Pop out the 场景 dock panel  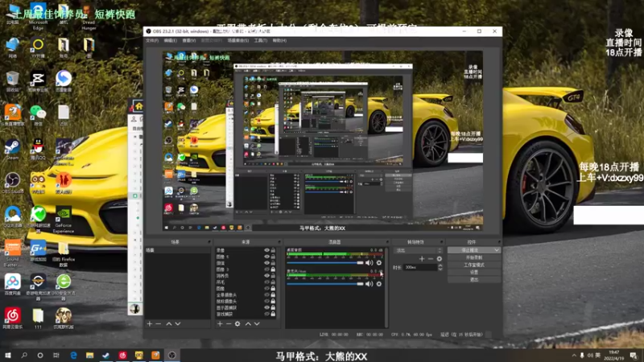(x=209, y=242)
